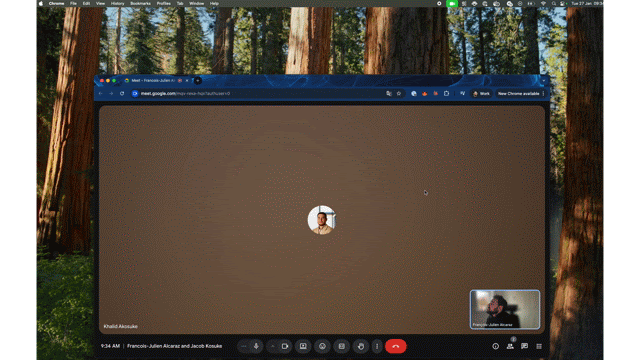Click New Chrome available button
This screenshot has height=360, width=640.
(x=518, y=93)
